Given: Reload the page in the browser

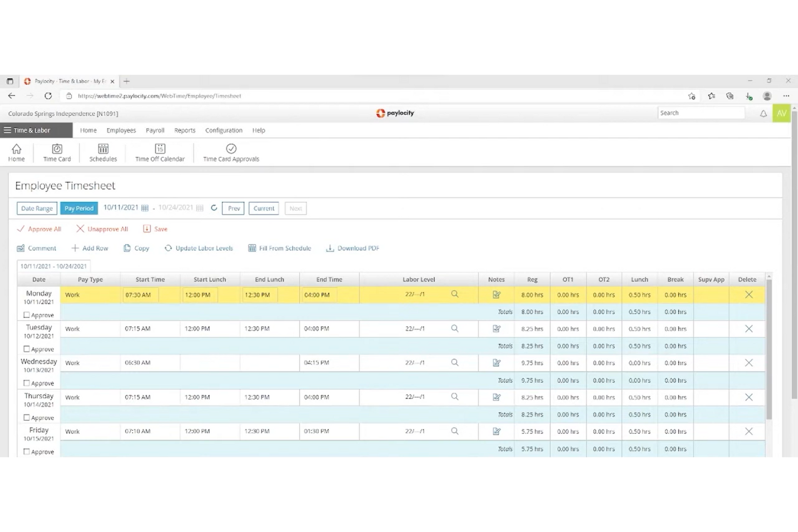Looking at the screenshot, I should 48,96.
